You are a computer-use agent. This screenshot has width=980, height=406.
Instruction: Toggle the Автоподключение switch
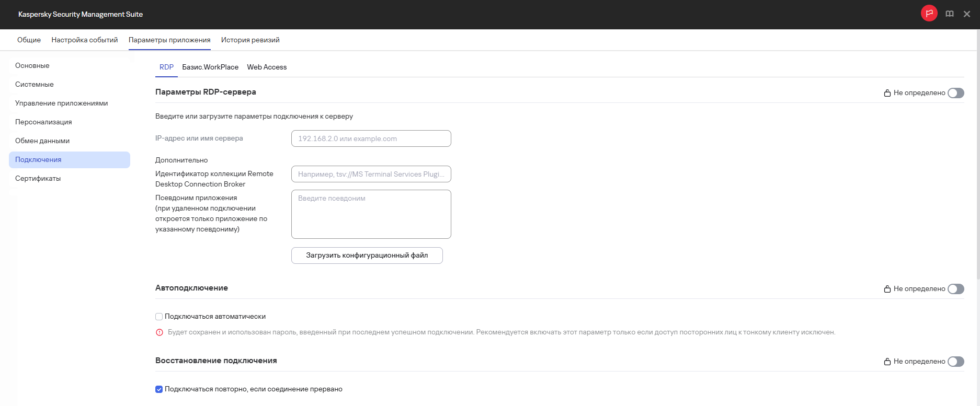(x=955, y=289)
